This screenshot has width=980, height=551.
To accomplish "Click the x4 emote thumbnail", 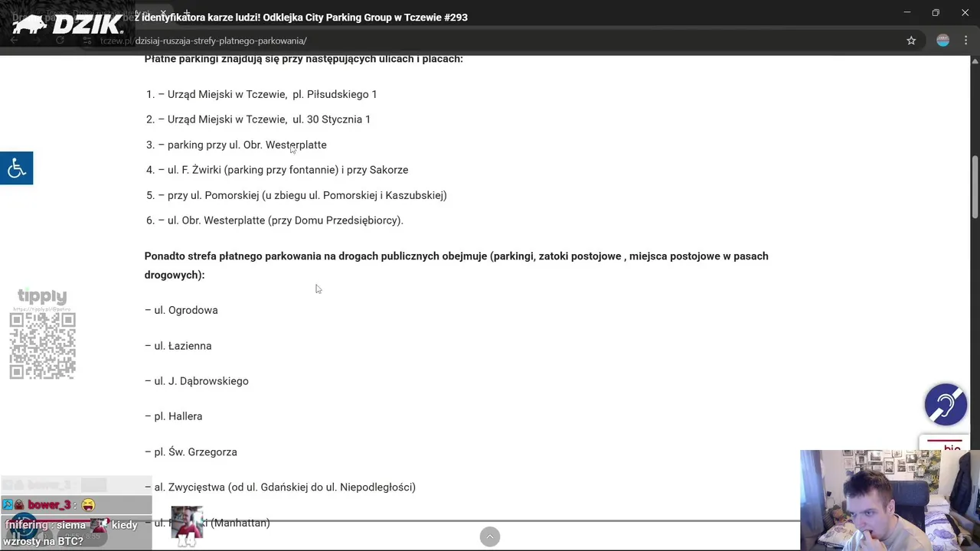I will click(x=187, y=525).
